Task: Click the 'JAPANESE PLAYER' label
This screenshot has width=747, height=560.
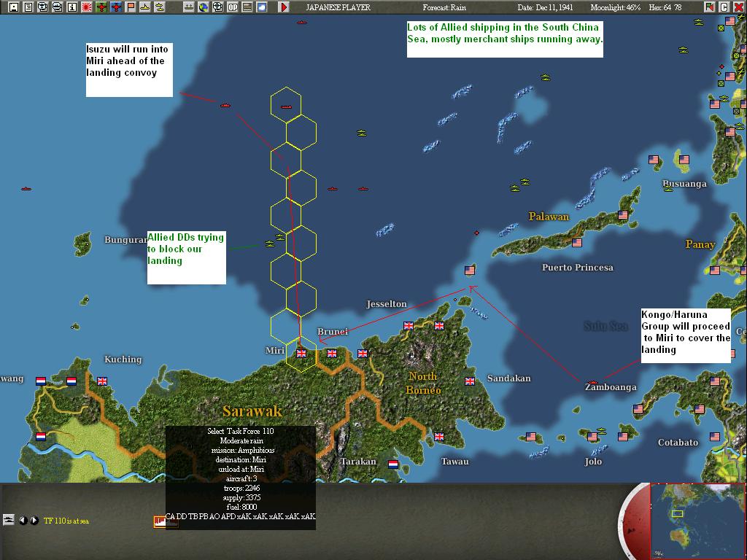Action: point(338,7)
